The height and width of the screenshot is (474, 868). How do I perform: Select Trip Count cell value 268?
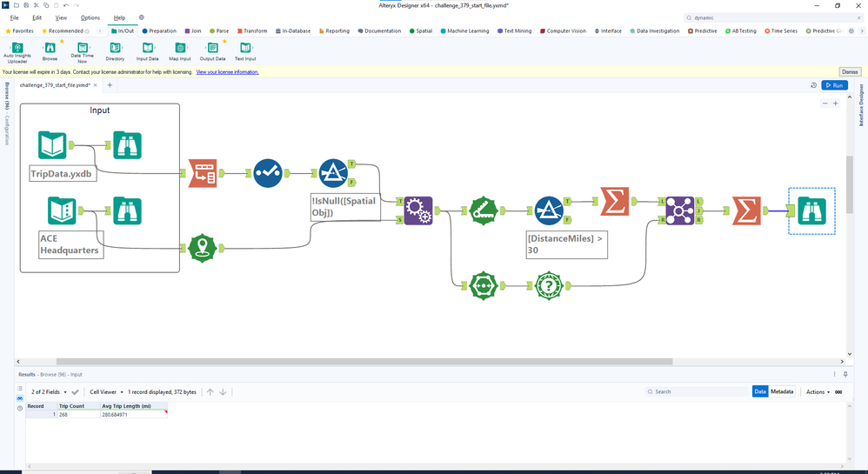(x=78, y=414)
